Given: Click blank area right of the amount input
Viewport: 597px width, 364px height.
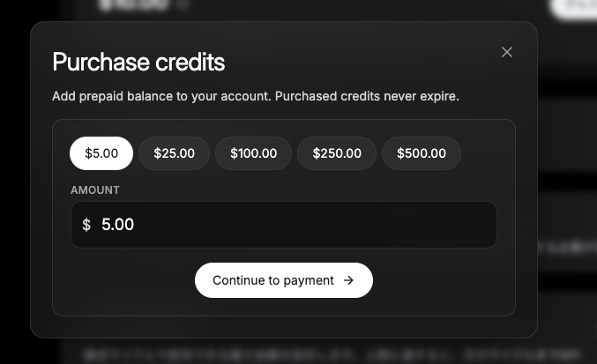Looking at the screenshot, I should tap(506, 225).
